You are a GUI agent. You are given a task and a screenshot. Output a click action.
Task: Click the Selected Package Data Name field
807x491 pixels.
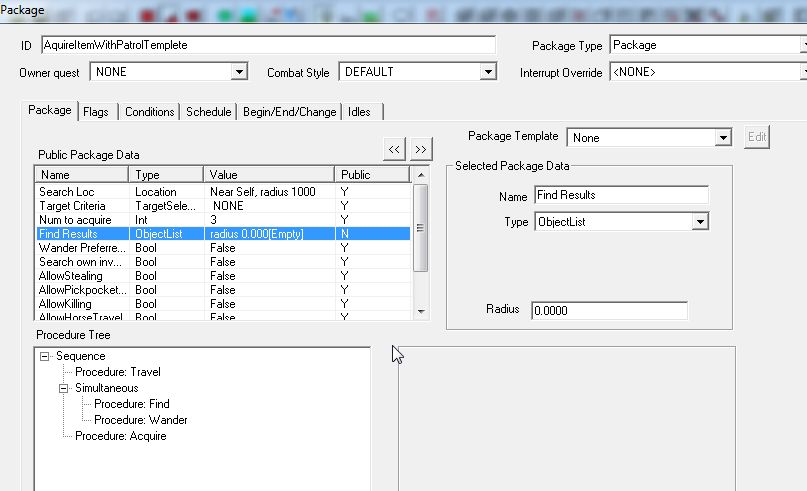tap(621, 195)
